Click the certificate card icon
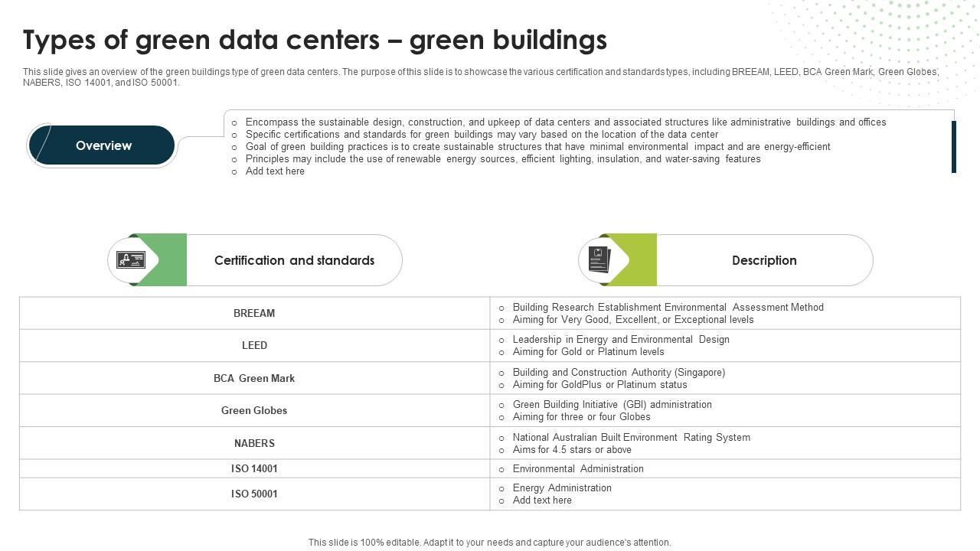 (x=131, y=260)
